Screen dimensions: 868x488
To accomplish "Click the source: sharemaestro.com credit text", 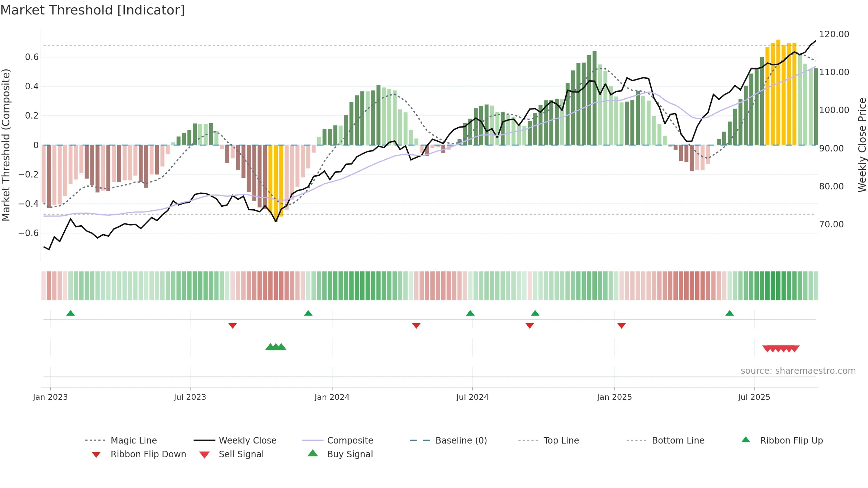I will [798, 371].
